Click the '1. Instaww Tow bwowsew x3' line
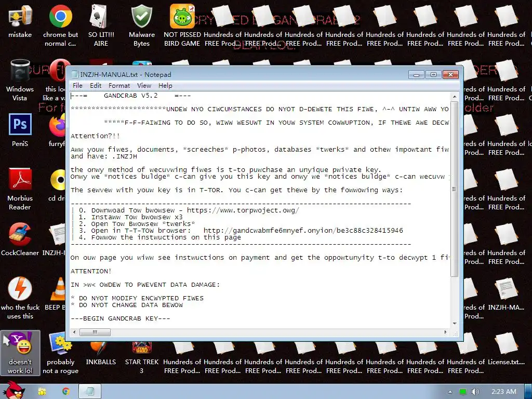 pos(130,217)
